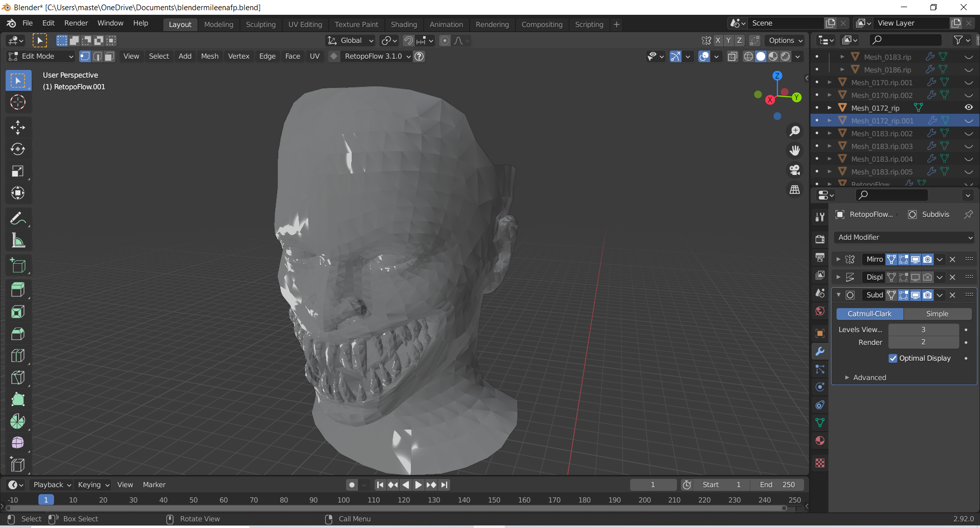Viewport: 980px width, 528px height.
Task: Select the Move tool
Action: [x=18, y=128]
